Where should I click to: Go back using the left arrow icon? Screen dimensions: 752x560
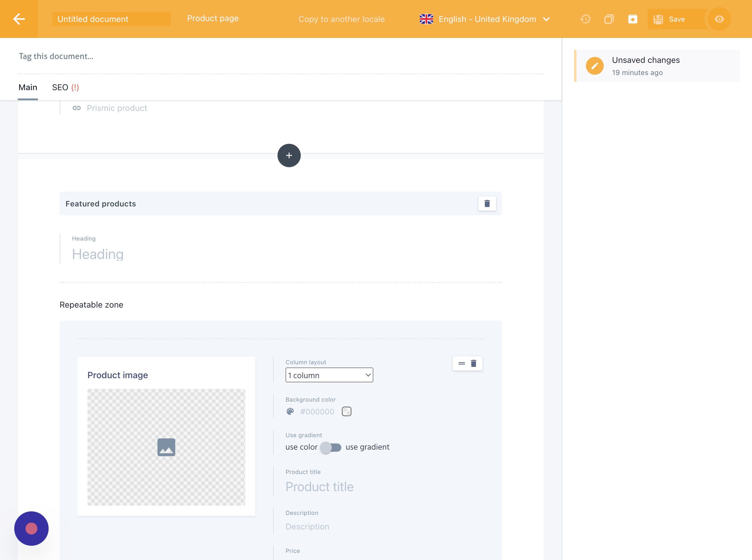pyautogui.click(x=19, y=19)
